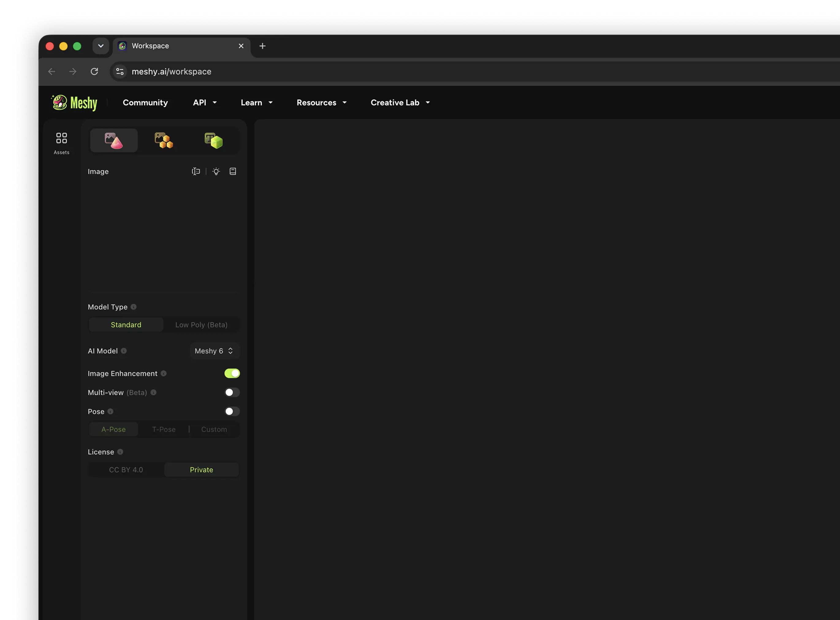Select the Image to 3D tab icon
Image resolution: width=840 pixels, height=620 pixels.
pyautogui.click(x=114, y=140)
